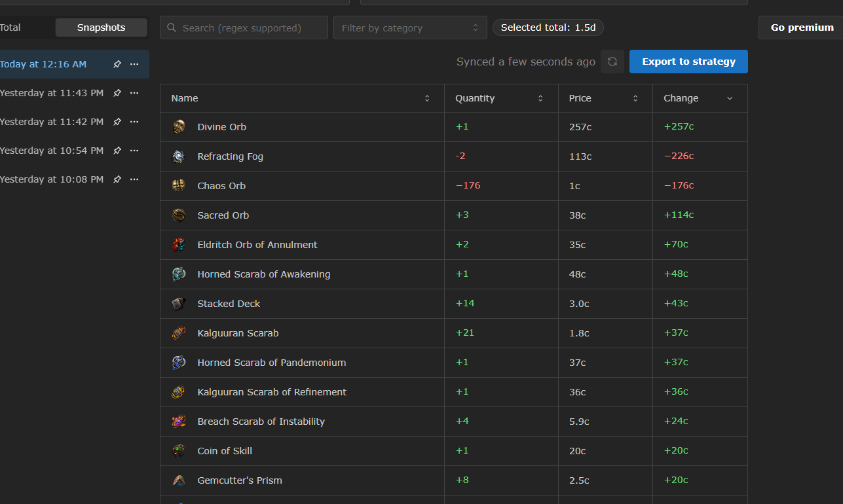
Task: Click the Horned Scarab of Awakening name
Action: point(264,274)
